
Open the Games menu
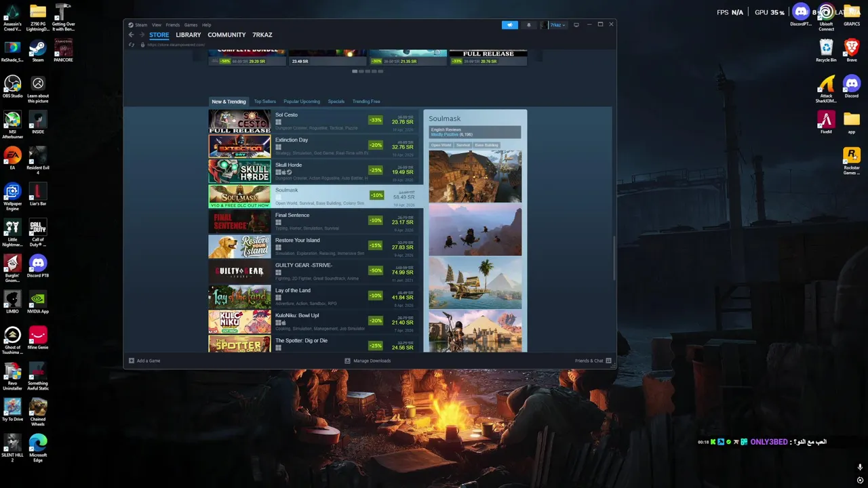[191, 25]
